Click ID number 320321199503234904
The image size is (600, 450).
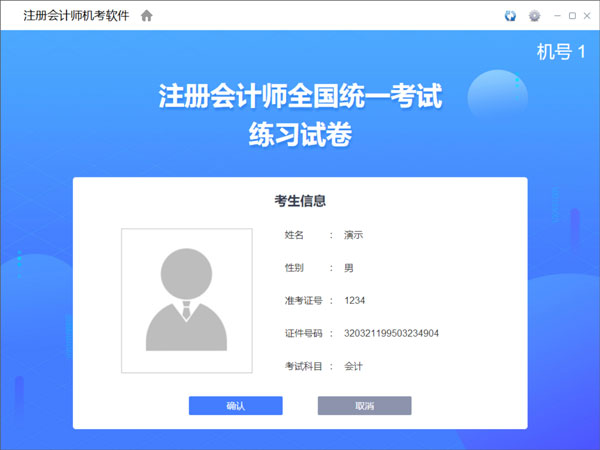[391, 333]
